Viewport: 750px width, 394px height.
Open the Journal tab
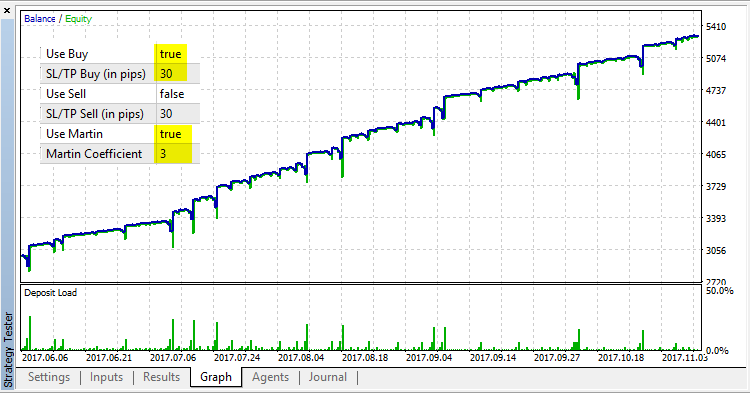click(x=328, y=377)
